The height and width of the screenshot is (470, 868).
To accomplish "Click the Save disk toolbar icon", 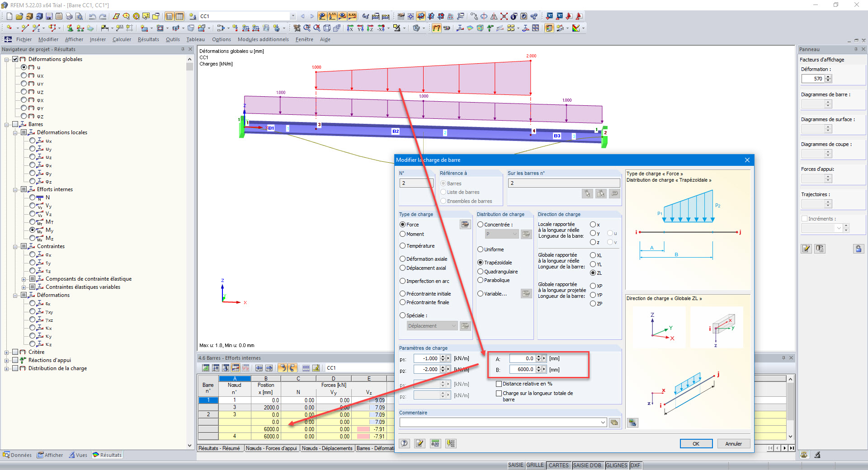I will [x=49, y=16].
